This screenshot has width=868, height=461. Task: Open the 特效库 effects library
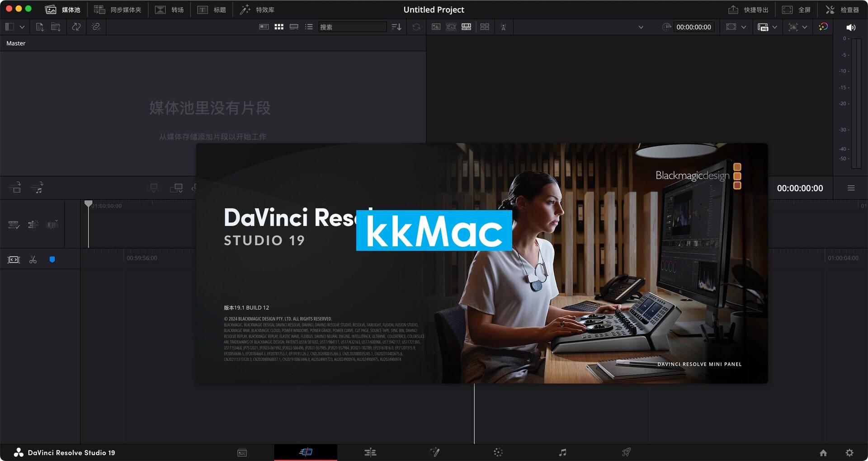pyautogui.click(x=257, y=9)
